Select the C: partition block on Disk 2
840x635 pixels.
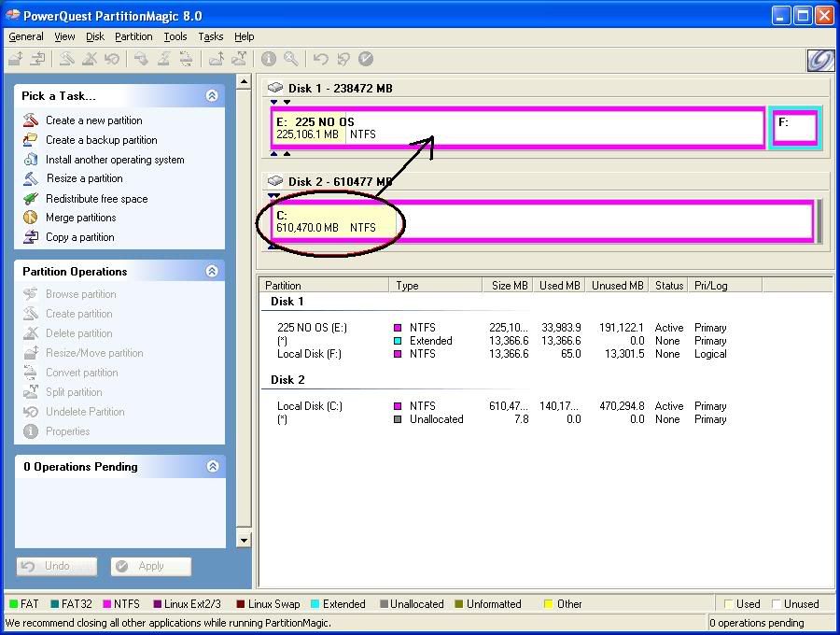click(x=542, y=220)
